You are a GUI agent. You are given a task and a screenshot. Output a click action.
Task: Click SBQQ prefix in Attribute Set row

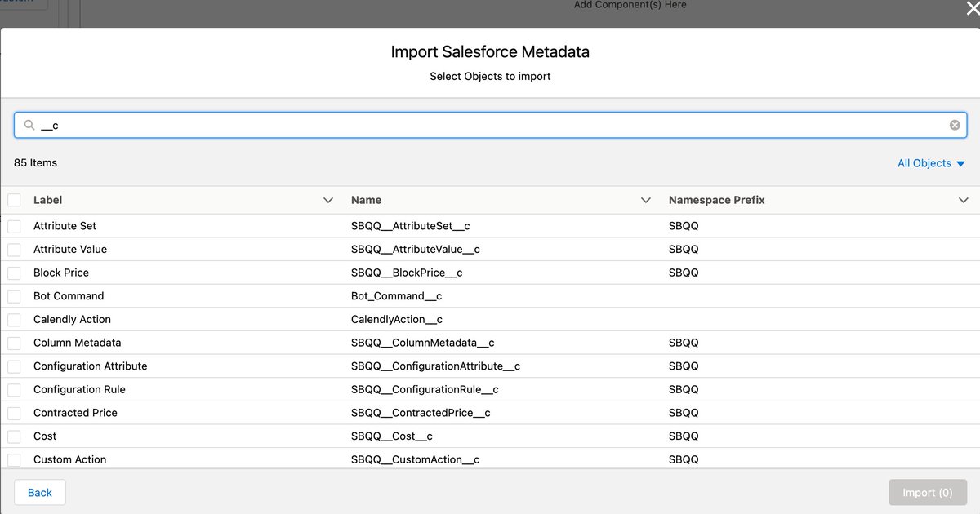pyautogui.click(x=684, y=226)
